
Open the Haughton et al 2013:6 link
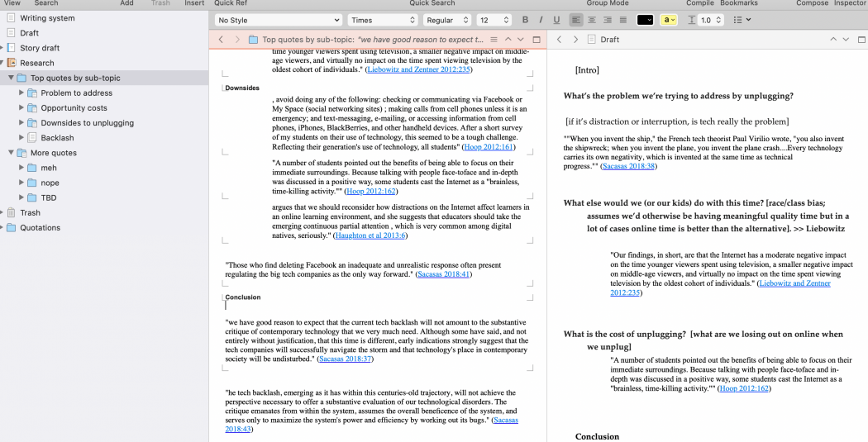(x=370, y=235)
